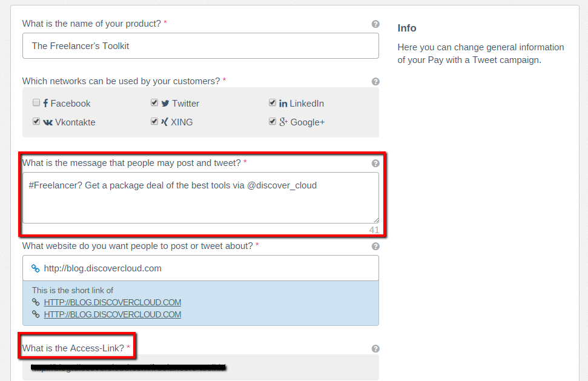
Task: Click the Access-Link input field
Action: [200, 367]
